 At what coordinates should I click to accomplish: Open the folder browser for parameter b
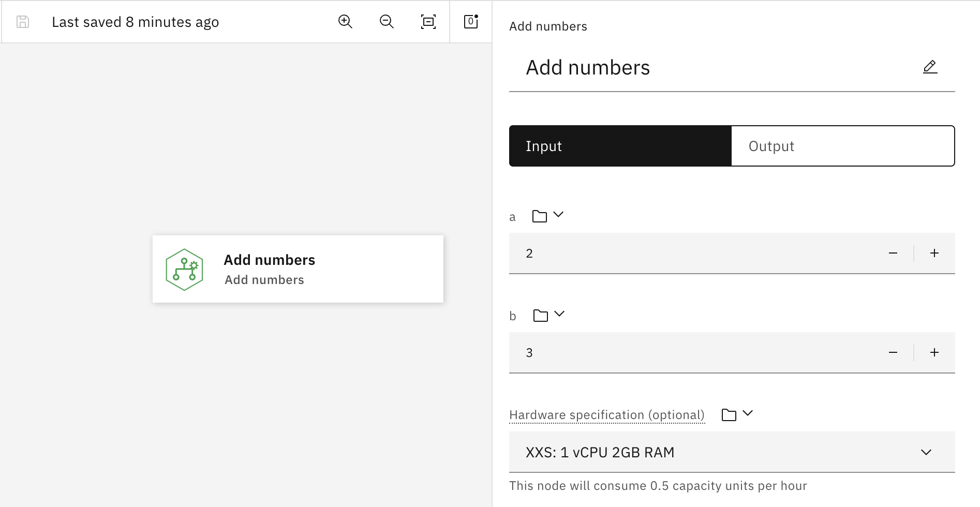tap(540, 315)
